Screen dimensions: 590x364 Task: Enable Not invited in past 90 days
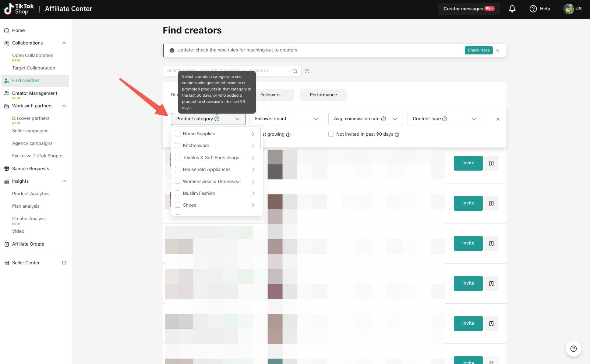pyautogui.click(x=331, y=134)
